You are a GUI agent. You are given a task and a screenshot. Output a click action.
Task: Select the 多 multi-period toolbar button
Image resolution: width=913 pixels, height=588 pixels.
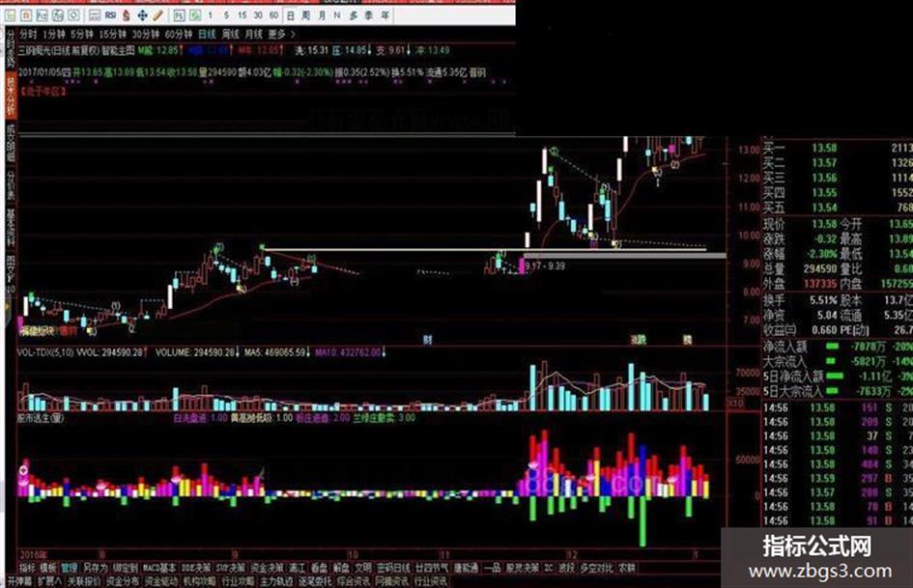pos(353,15)
